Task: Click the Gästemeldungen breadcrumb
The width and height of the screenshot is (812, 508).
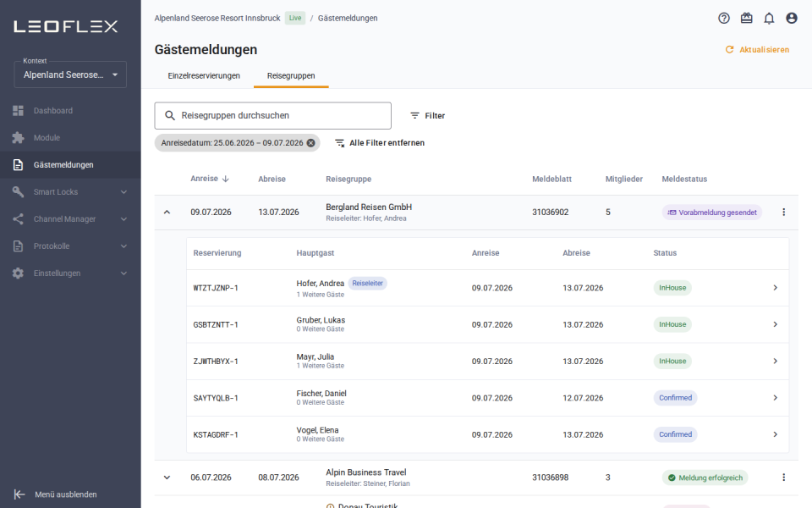Action: click(348, 18)
